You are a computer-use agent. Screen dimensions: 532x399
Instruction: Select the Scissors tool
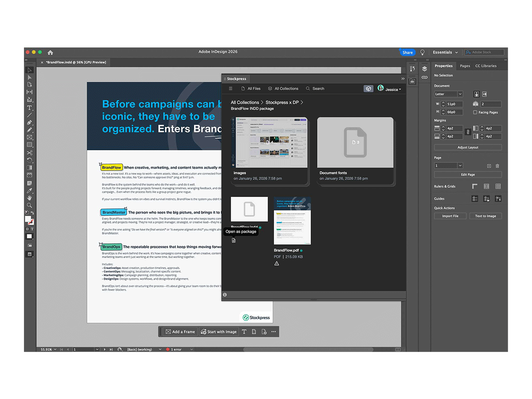[x=29, y=152]
